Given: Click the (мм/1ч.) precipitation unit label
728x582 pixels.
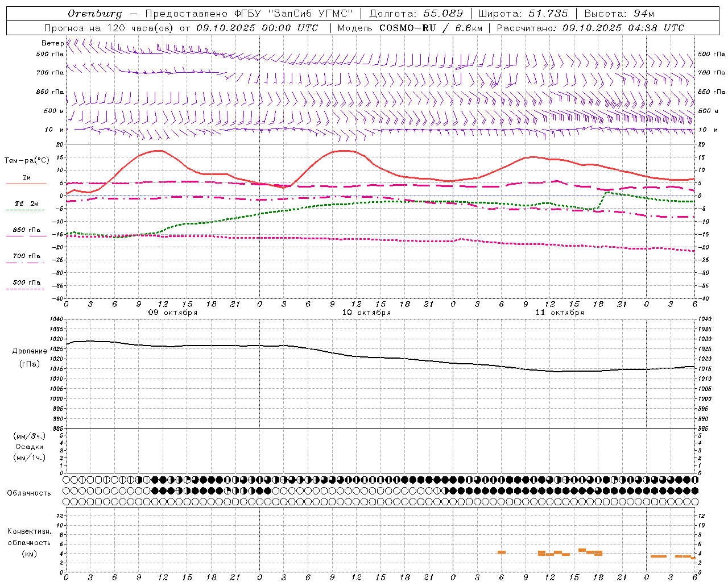Looking at the screenshot, I should [x=30, y=458].
